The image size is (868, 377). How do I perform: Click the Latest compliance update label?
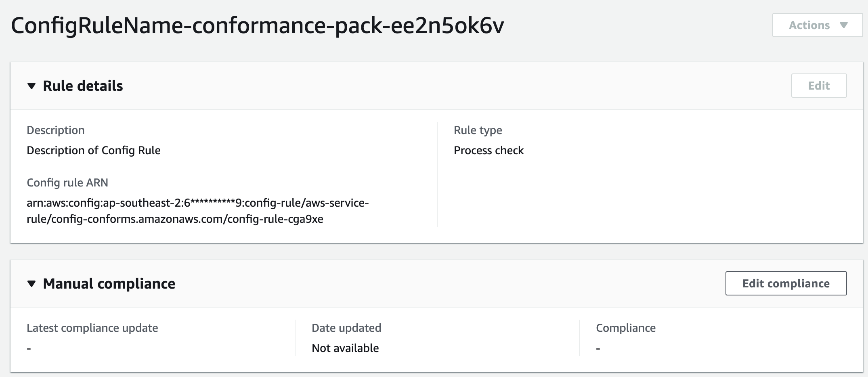click(92, 328)
